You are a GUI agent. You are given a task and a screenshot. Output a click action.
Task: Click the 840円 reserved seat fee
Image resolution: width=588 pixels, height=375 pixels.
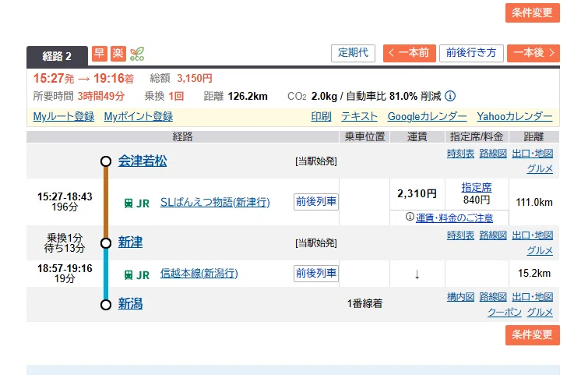point(477,200)
